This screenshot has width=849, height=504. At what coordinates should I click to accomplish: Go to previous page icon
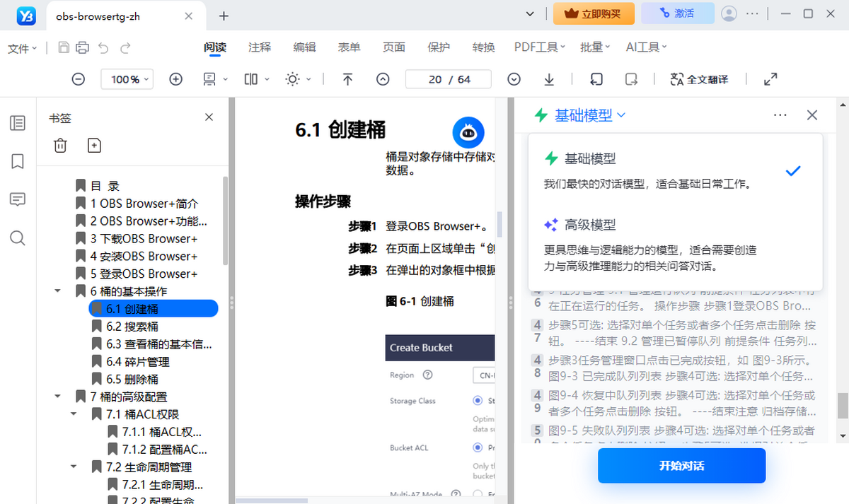tap(383, 79)
